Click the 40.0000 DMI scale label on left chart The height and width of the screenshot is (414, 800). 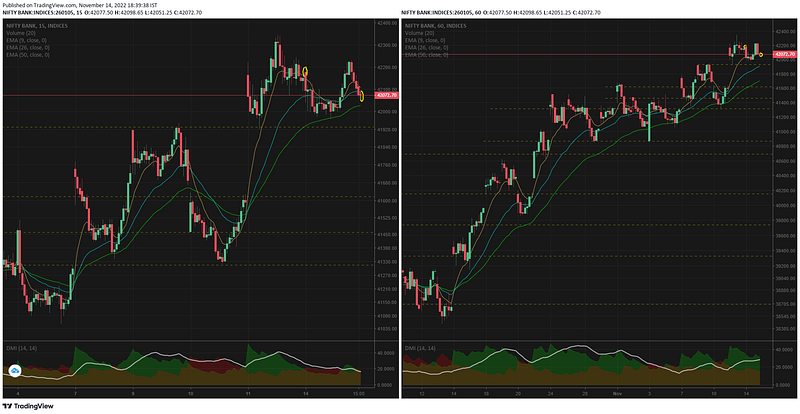point(387,352)
